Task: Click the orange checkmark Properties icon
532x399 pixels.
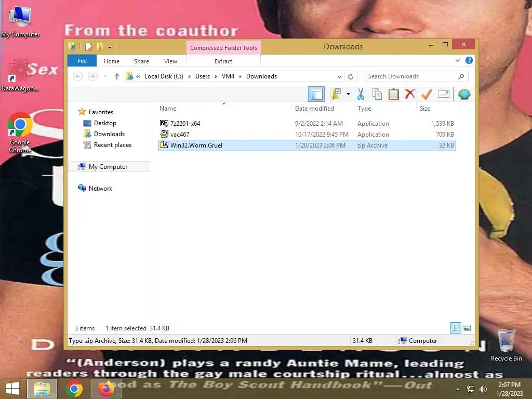Action: [427, 94]
